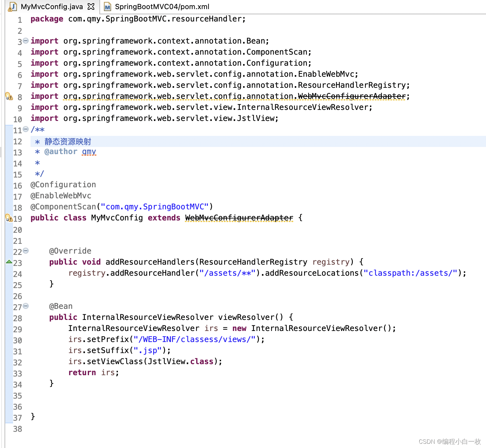Click the InternalResourceViewResolver import on line 9
The image size is (486, 448).
point(201,107)
